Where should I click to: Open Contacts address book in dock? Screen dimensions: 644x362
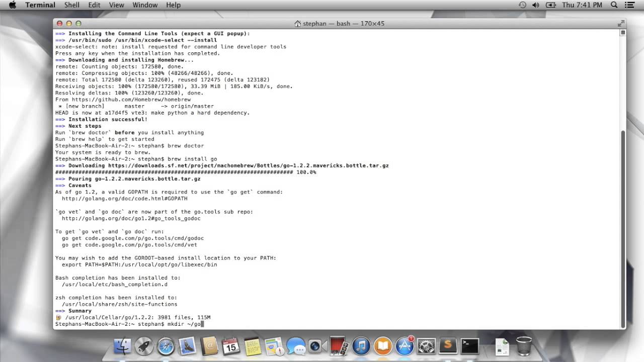point(209,346)
